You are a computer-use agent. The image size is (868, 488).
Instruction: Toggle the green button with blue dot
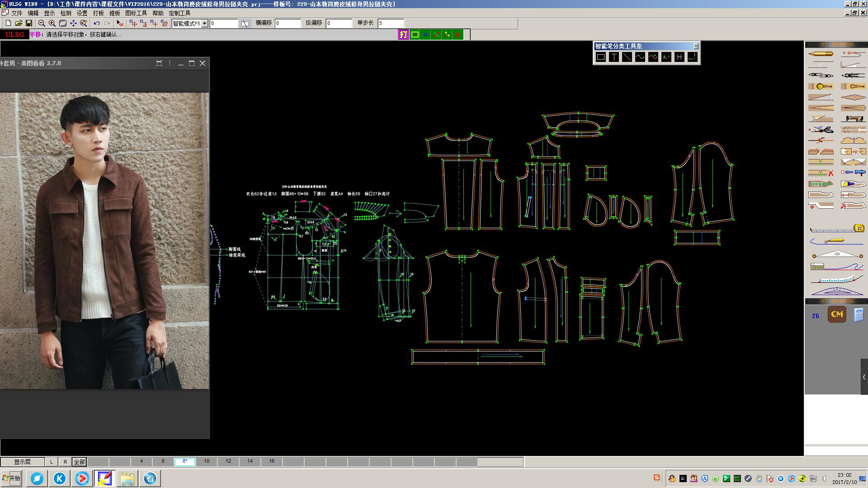[x=425, y=34]
